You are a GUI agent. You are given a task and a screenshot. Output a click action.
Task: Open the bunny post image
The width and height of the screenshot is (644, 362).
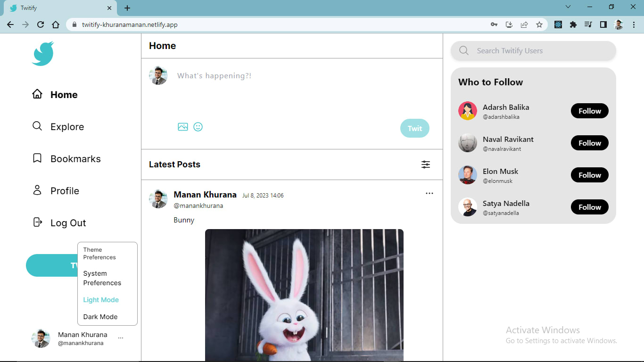point(304,296)
